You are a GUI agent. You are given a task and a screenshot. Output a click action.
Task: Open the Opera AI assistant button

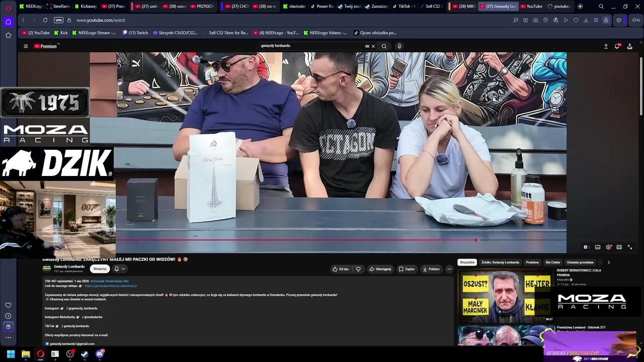(636, 20)
